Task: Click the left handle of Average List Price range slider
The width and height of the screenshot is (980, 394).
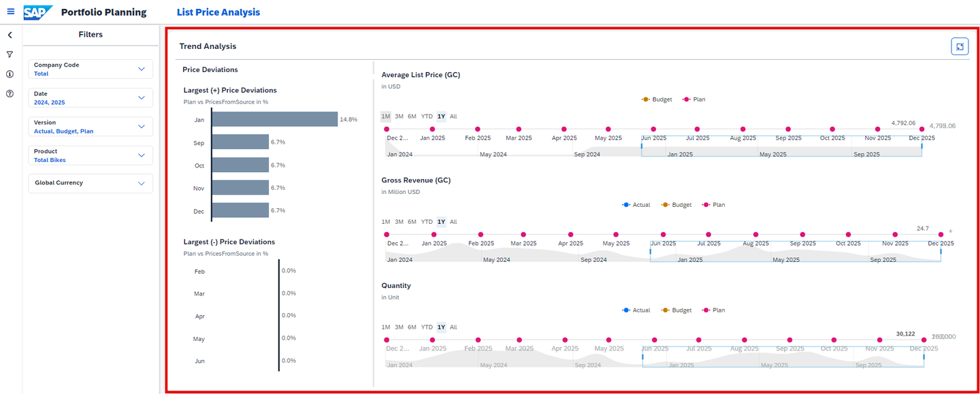Action: tap(642, 146)
